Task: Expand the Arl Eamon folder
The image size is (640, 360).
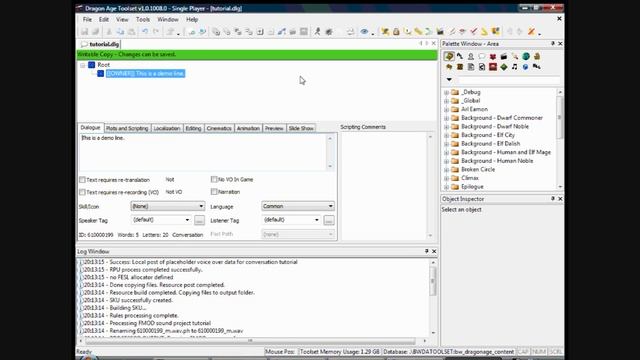Action: (446, 109)
